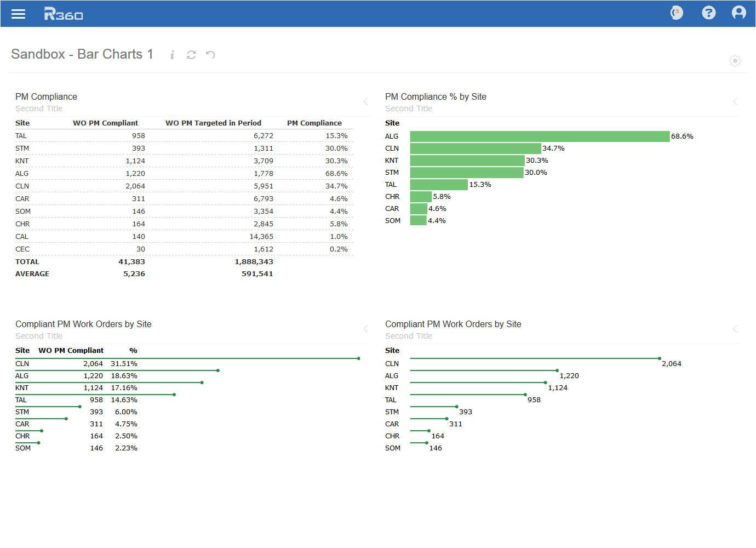Click the 2,064 value label for CLN

671,364
